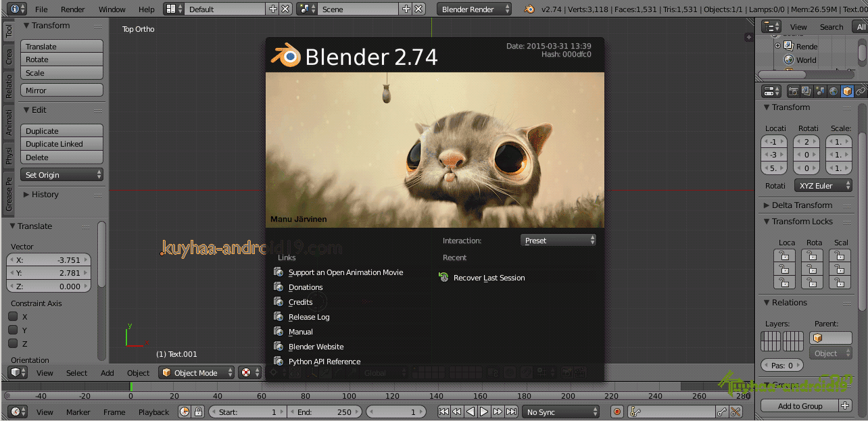Image resolution: width=868 pixels, height=421 pixels.
Task: Toggle the top Scal transform lock
Action: coord(840,255)
